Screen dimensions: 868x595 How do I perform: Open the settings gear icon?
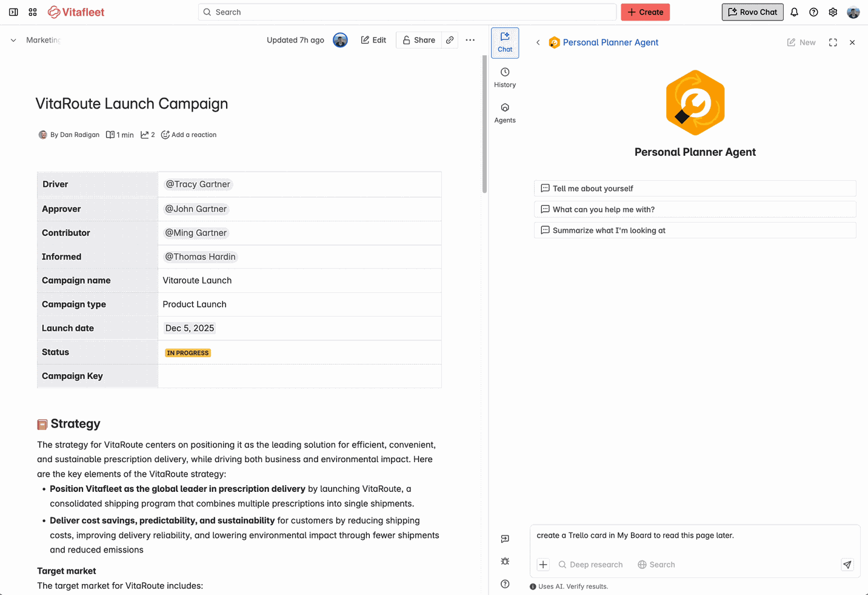(x=833, y=12)
